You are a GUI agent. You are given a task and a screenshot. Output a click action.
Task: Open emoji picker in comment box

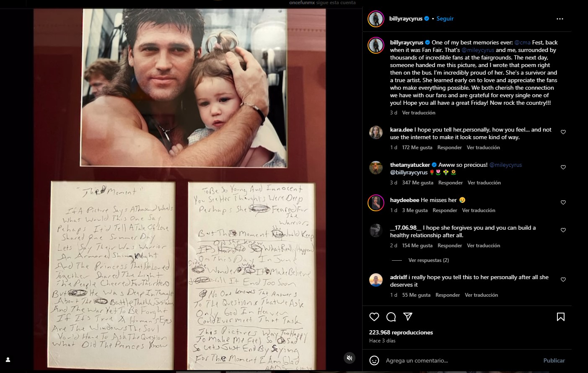coord(374,360)
